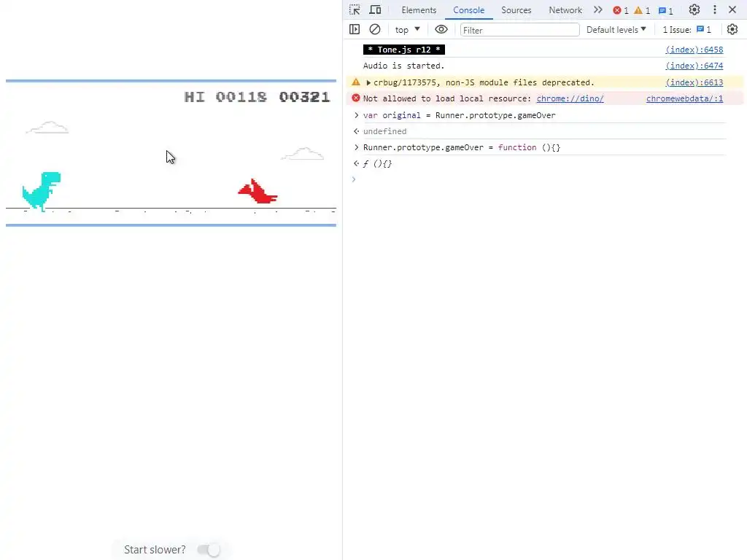Show more DevTools tabs chevron
Viewport: 747px width, 560px height.
(598, 9)
